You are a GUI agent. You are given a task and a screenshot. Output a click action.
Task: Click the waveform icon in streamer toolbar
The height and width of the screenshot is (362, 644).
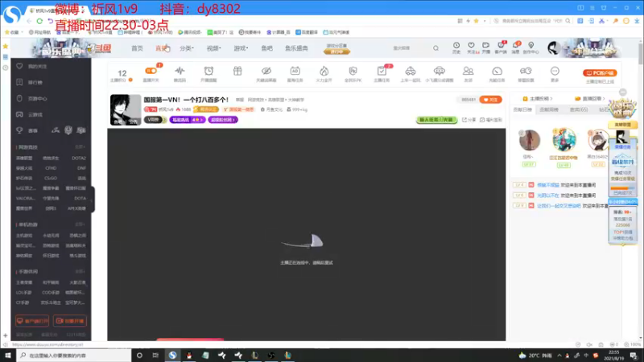coord(180,71)
